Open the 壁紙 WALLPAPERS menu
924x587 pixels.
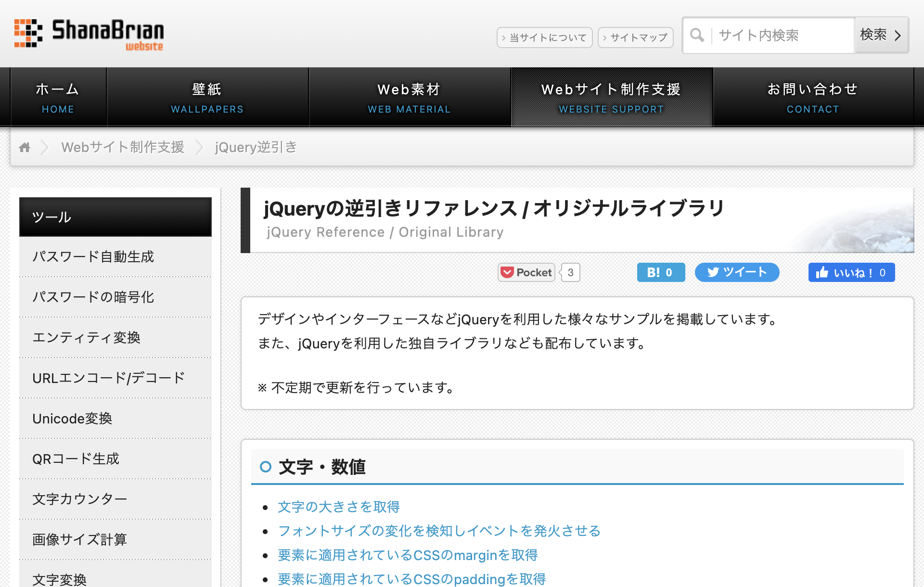click(207, 97)
